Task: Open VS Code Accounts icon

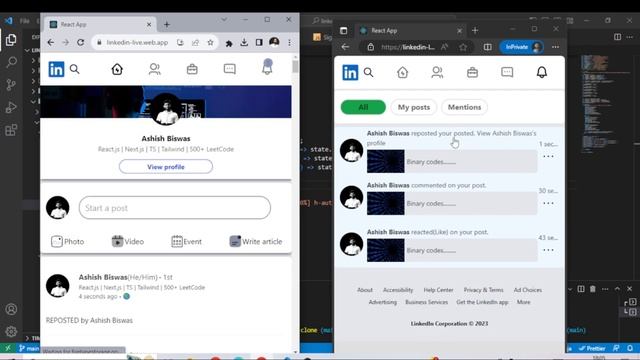Action: [x=11, y=309]
